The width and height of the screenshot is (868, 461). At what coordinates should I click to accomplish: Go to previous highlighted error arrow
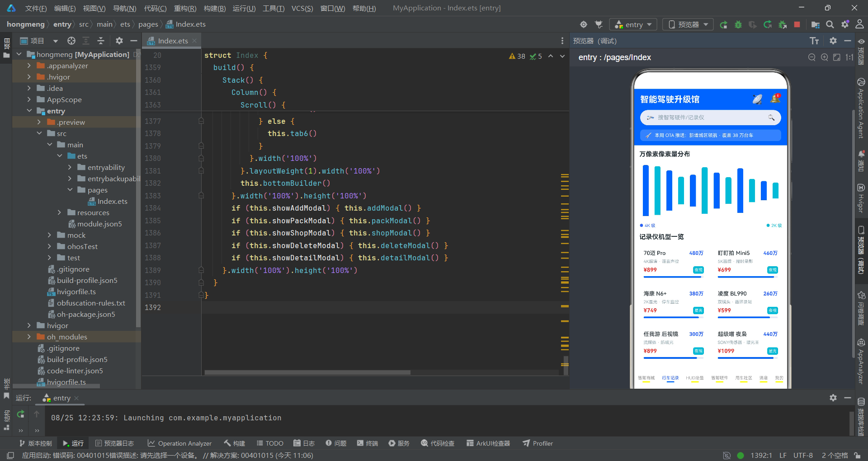(551, 56)
